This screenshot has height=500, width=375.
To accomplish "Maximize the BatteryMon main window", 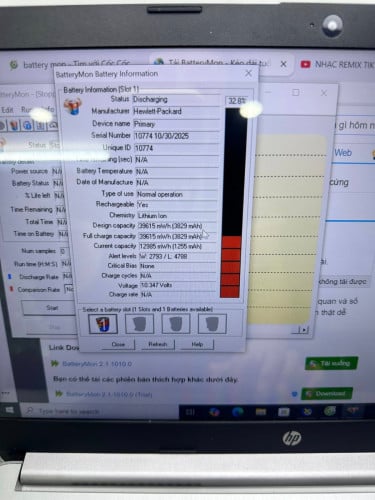I will pos(295,92).
